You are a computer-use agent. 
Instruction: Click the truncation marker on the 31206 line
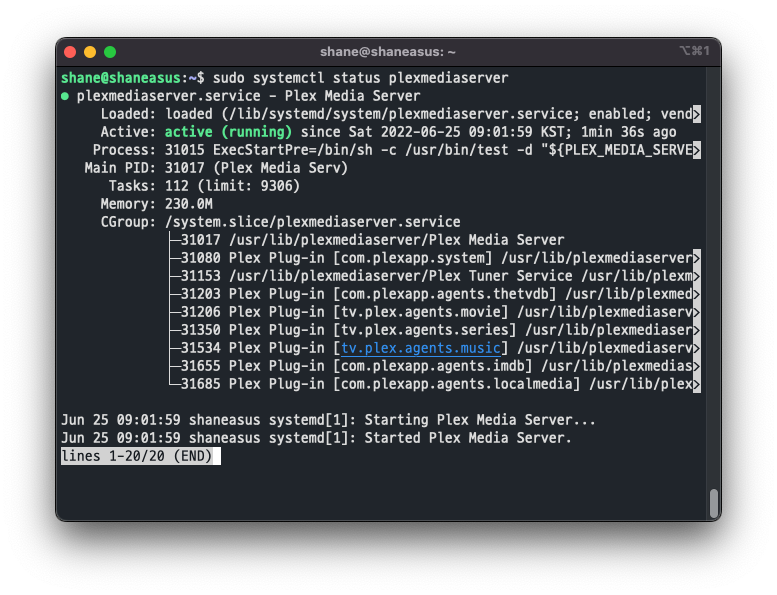[x=697, y=312]
